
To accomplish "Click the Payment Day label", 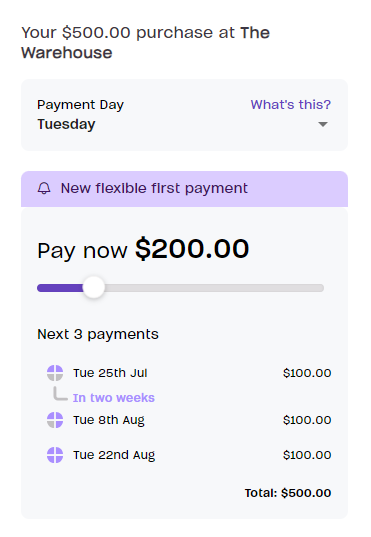I will click(81, 105).
